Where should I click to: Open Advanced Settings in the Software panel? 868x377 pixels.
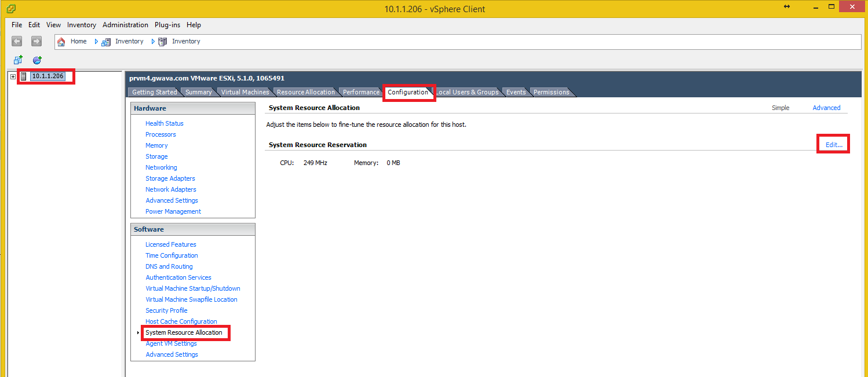coord(172,354)
